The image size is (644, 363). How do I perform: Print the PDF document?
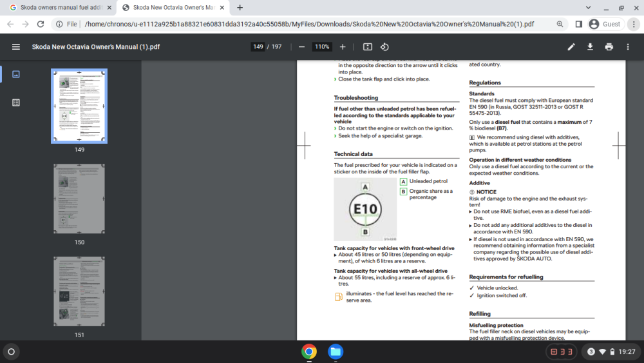tap(609, 47)
